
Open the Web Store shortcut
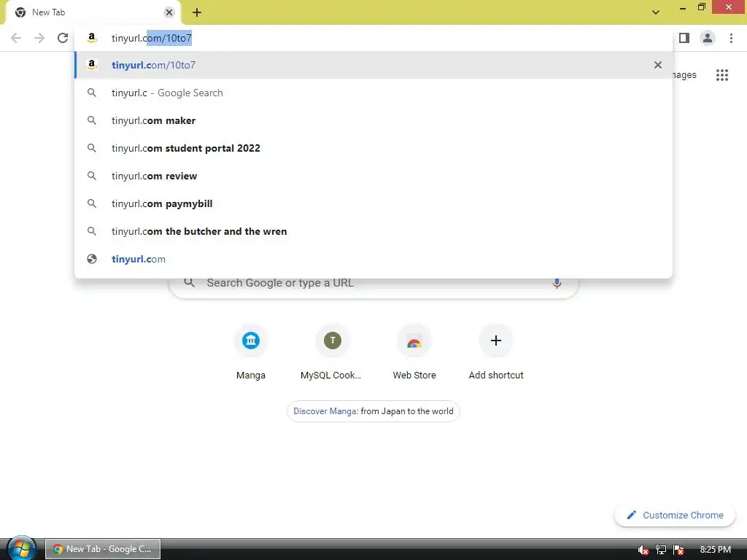[x=414, y=352]
